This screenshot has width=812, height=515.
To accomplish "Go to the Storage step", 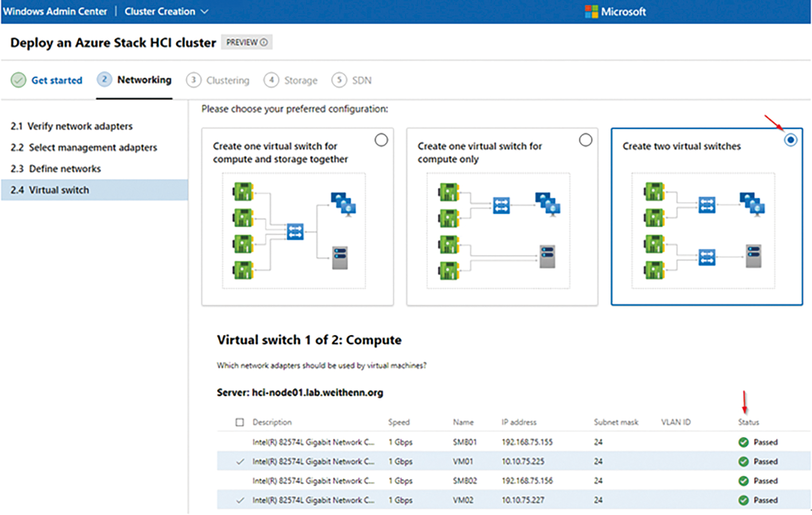I will (x=301, y=80).
